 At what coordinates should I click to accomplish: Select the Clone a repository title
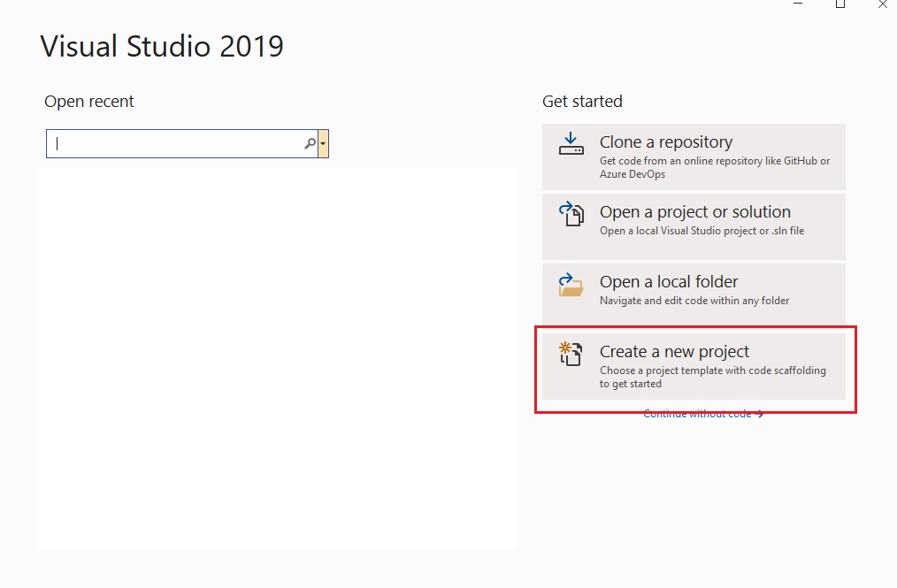[x=666, y=141]
